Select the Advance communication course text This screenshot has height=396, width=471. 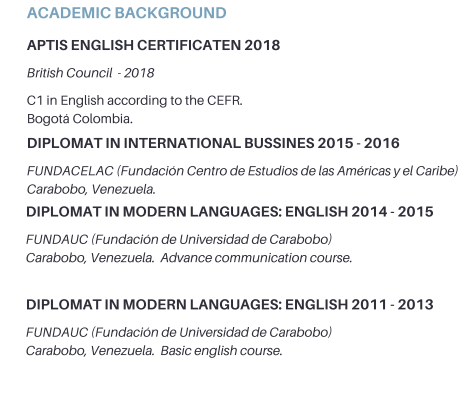click(x=256, y=258)
